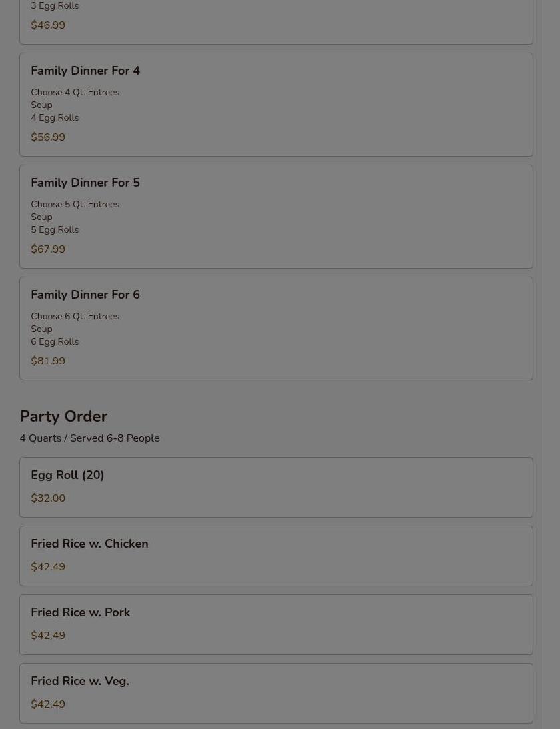This screenshot has width=560, height=729.
Task: Select Fried Rice w. Chicken
Action: coord(89,544)
